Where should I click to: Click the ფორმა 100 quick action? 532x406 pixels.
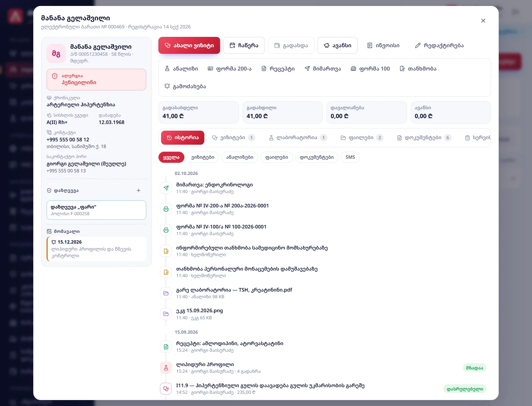pyautogui.click(x=370, y=69)
